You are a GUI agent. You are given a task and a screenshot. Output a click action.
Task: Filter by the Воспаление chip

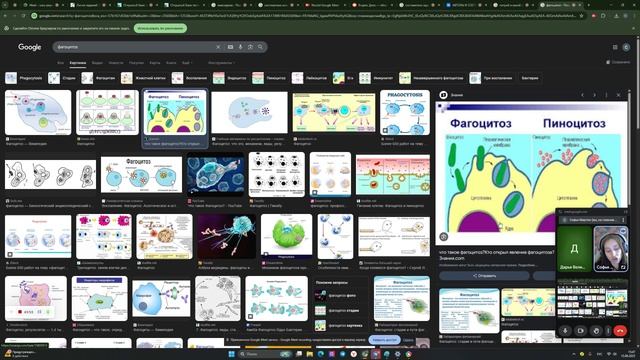(190, 78)
